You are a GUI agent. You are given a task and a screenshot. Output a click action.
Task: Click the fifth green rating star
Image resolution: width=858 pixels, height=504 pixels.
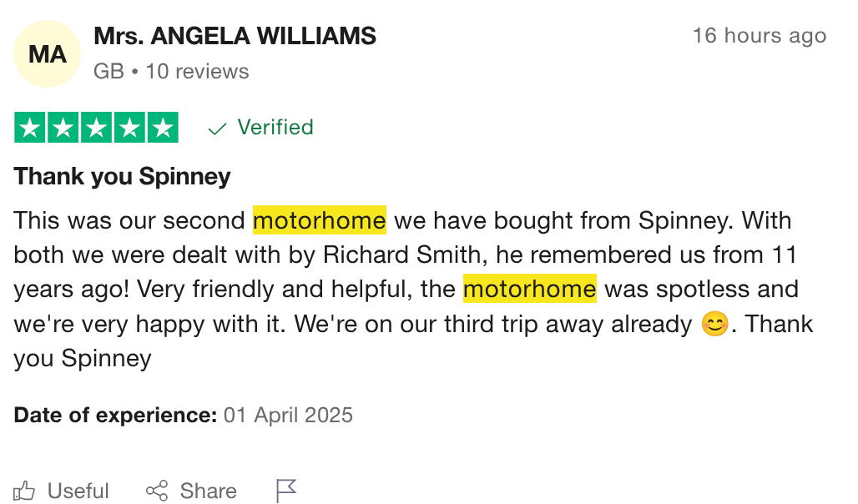click(163, 128)
